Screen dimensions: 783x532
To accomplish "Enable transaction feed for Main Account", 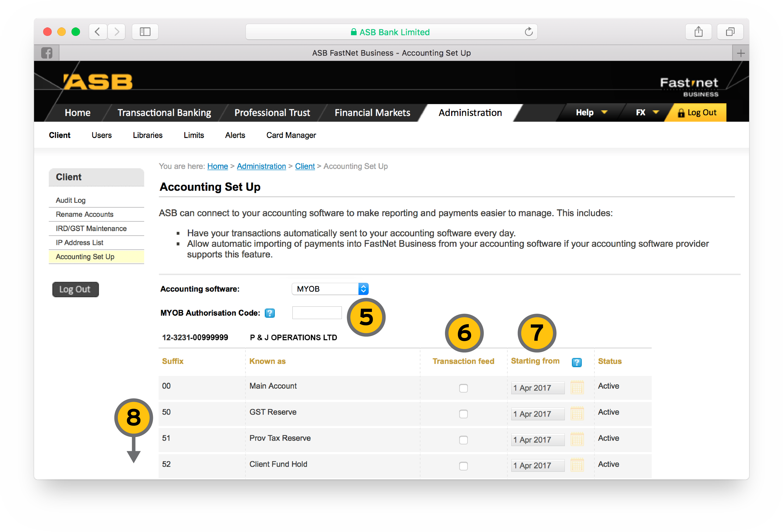I will coord(463,388).
